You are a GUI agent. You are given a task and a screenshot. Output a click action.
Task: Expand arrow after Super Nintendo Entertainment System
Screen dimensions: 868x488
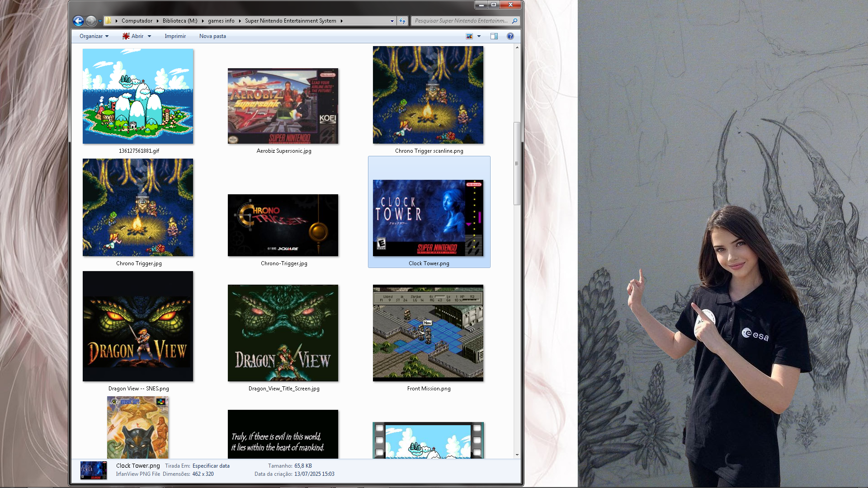(x=342, y=21)
